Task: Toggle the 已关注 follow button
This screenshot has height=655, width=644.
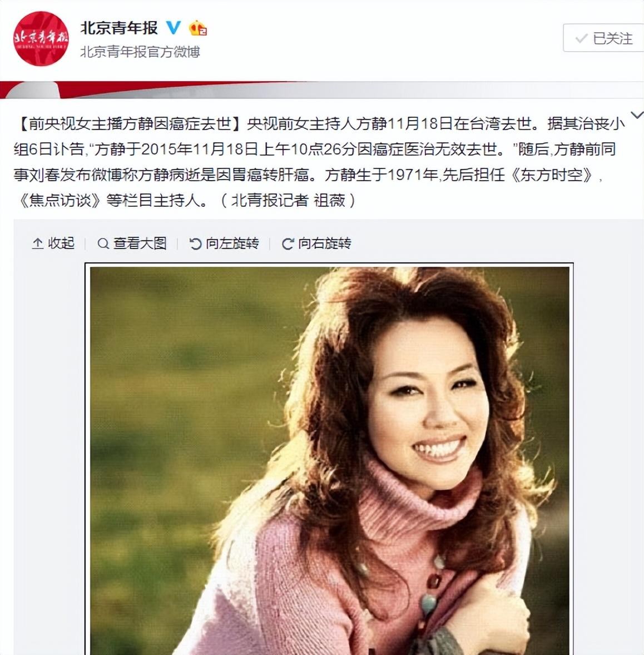Action: click(603, 38)
